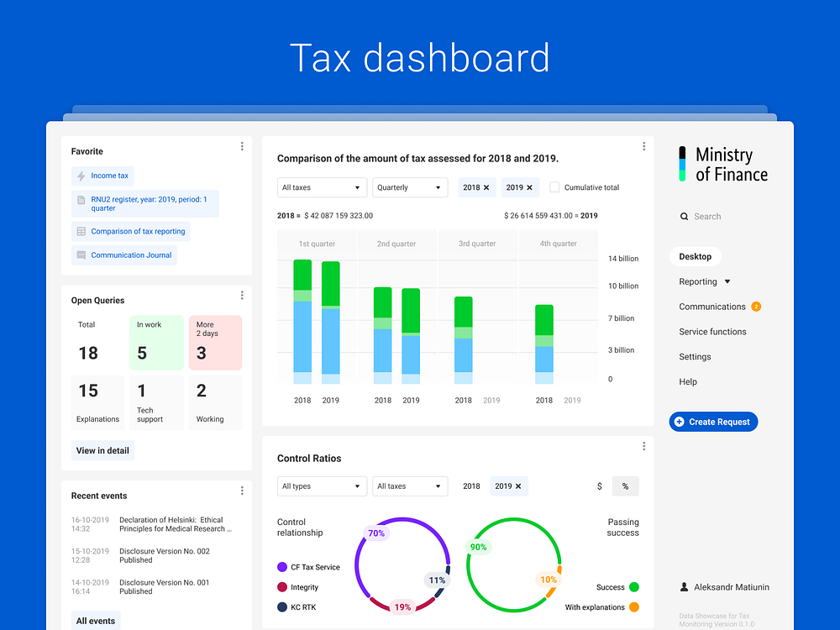Open Service functions
840x630 pixels.
712,332
